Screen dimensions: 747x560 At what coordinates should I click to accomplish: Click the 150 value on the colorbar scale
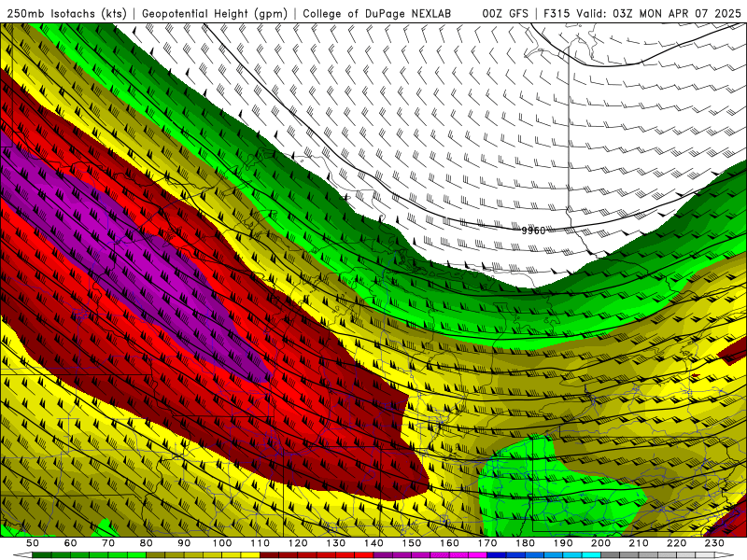coord(412,543)
